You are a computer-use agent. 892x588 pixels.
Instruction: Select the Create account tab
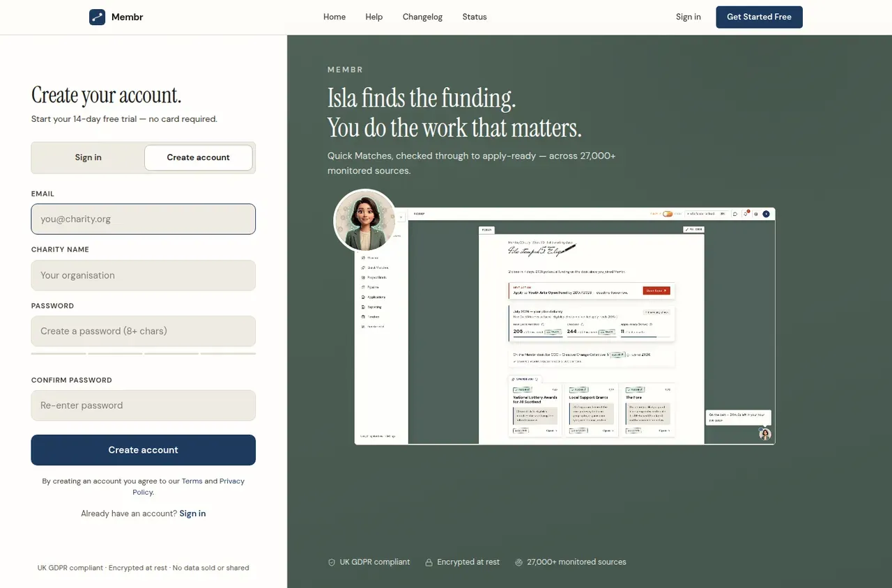pyautogui.click(x=198, y=157)
